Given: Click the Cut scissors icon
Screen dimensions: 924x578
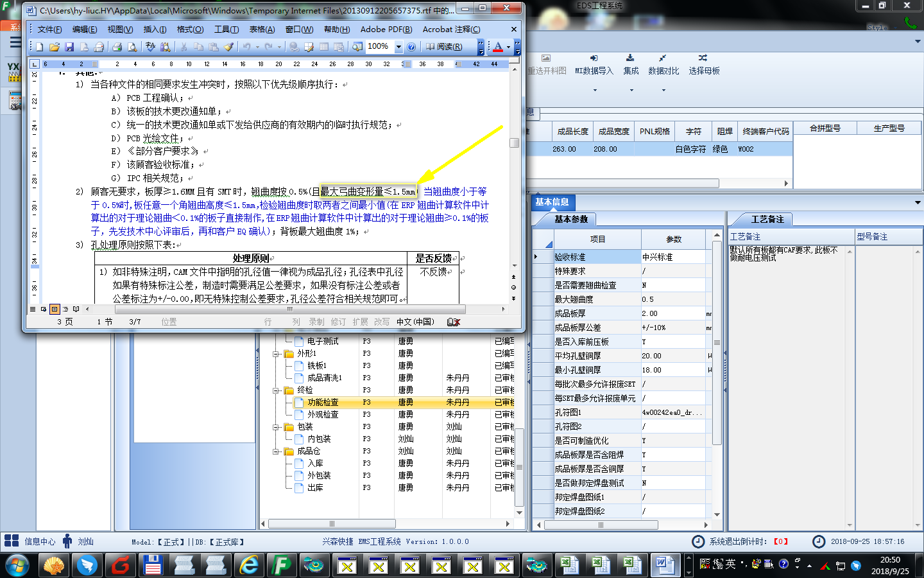Looking at the screenshot, I should click(x=184, y=47).
